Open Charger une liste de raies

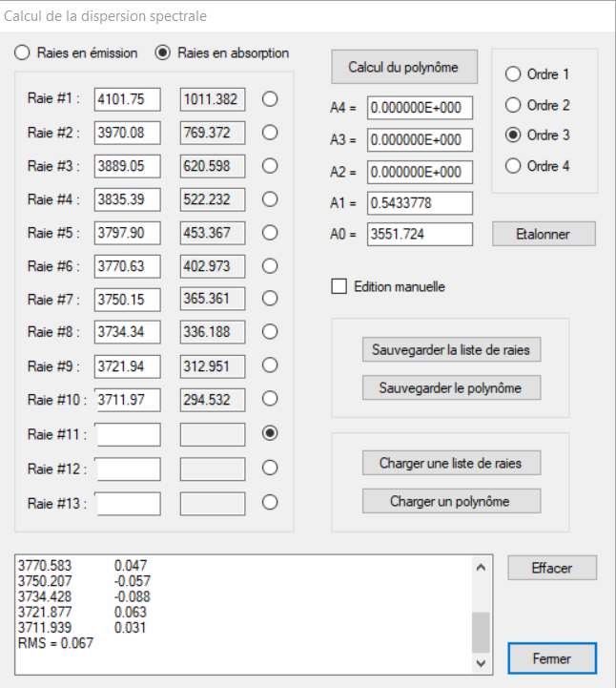(x=451, y=464)
